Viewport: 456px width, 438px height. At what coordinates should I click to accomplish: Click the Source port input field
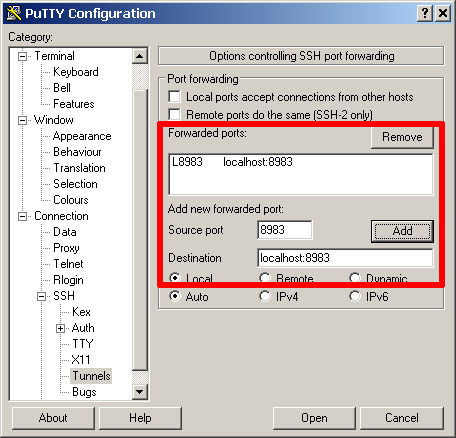(285, 230)
